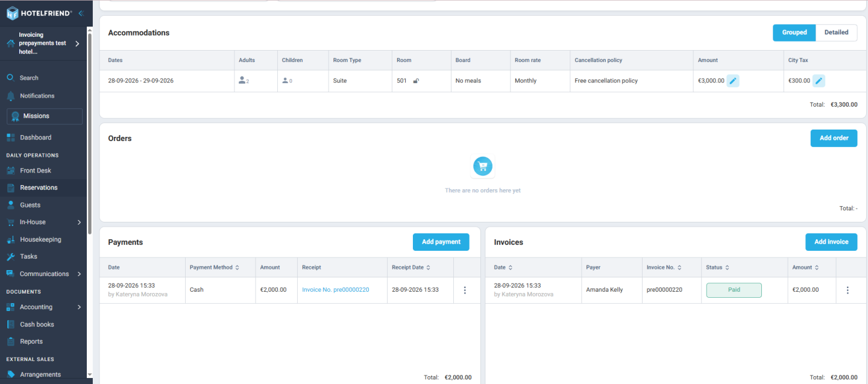Open receipt link Invoice No. pre00000220
Image resolution: width=868 pixels, height=384 pixels.
click(x=336, y=290)
